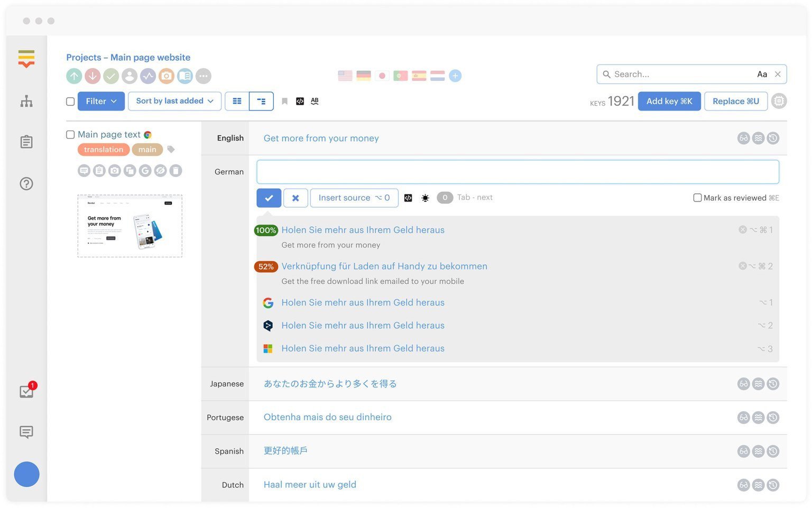Open the more options ellipsis in project toolbar

coord(204,76)
